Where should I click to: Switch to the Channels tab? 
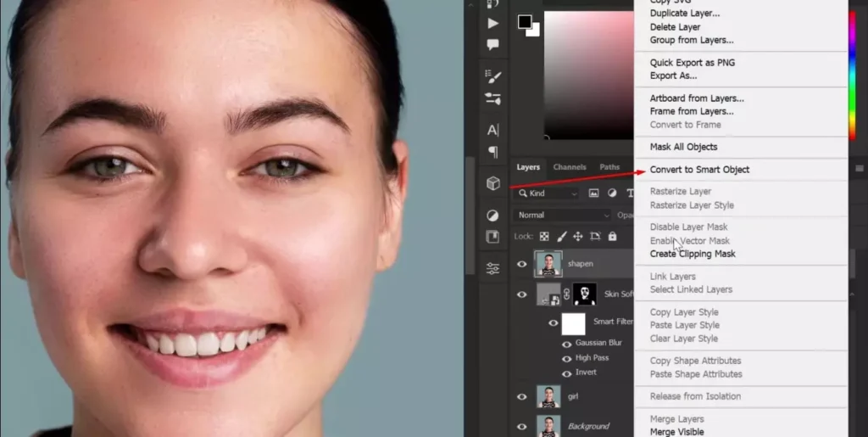click(x=569, y=167)
